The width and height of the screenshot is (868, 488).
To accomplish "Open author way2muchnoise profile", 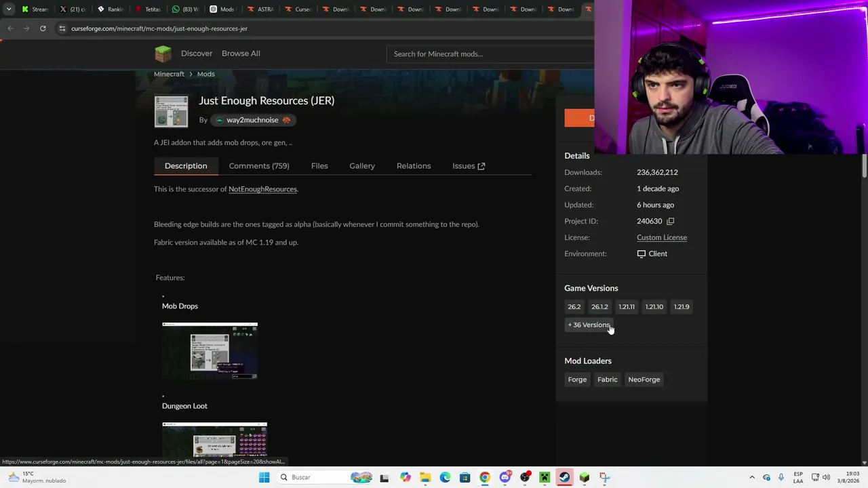I will [252, 120].
